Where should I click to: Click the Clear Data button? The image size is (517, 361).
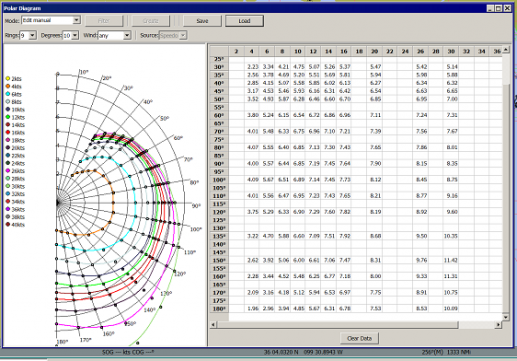[x=359, y=338]
